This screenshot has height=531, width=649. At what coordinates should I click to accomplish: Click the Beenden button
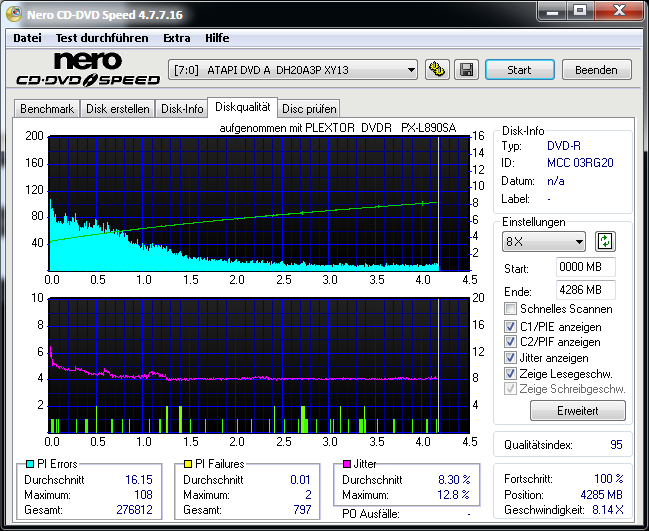click(596, 70)
